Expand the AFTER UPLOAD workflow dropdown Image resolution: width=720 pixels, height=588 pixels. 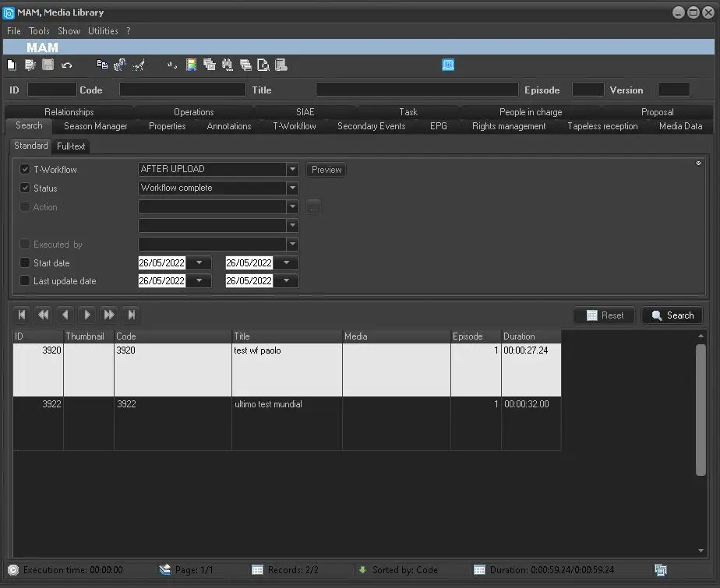tap(292, 169)
